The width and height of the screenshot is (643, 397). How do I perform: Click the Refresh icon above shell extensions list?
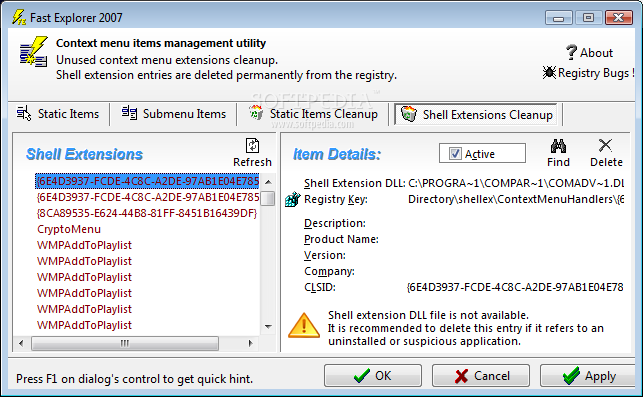[252, 146]
